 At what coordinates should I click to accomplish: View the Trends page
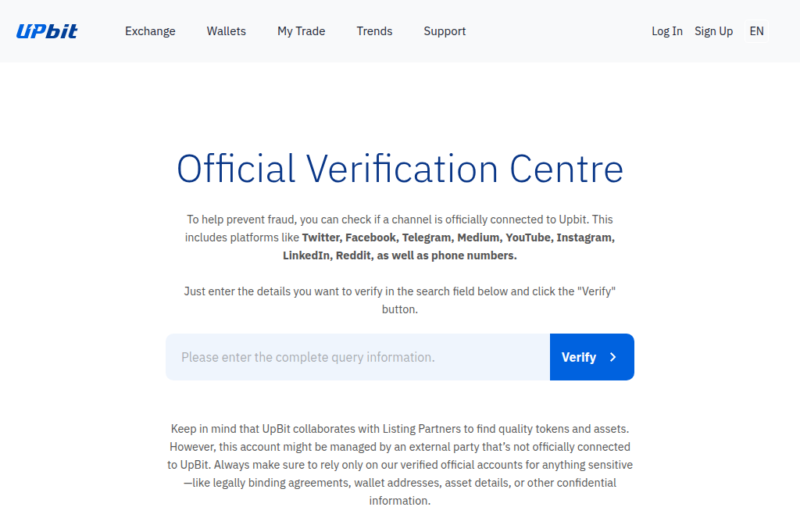[x=374, y=31]
